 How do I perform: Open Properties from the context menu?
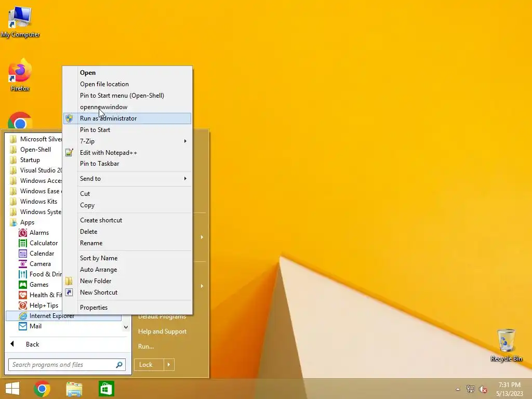tap(127, 308)
